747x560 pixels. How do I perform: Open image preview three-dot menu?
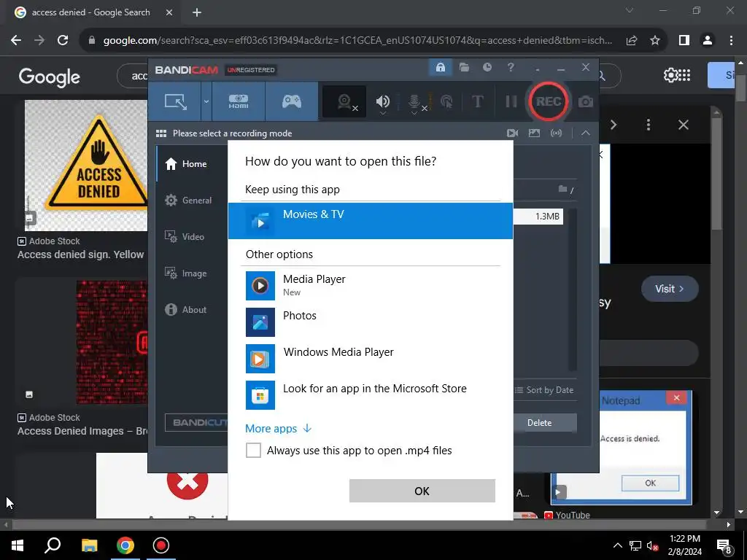649,125
